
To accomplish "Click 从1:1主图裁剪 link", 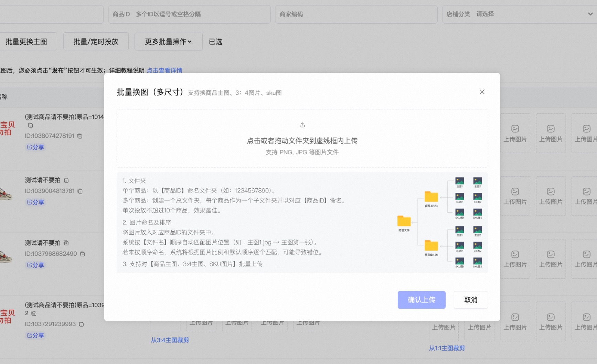I will pyautogui.click(x=447, y=348).
